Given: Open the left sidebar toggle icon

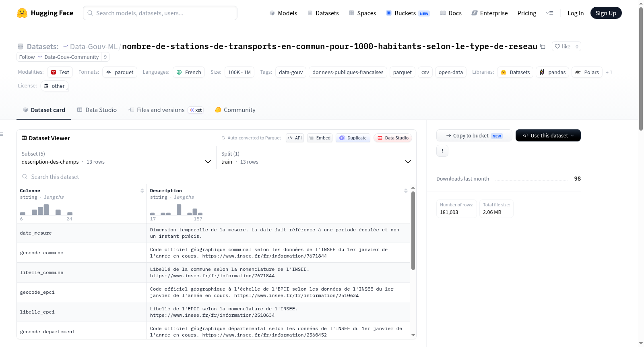Looking at the screenshot, I should pyautogui.click(x=2, y=134).
